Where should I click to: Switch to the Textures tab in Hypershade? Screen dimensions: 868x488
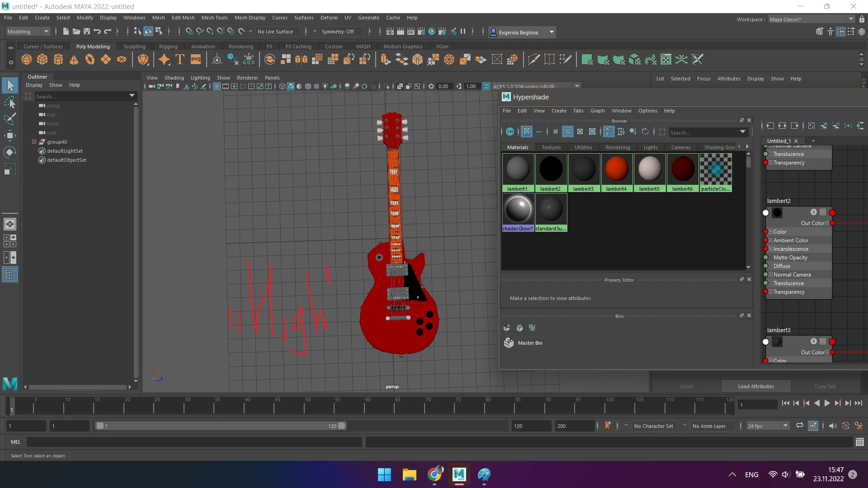[x=551, y=147]
